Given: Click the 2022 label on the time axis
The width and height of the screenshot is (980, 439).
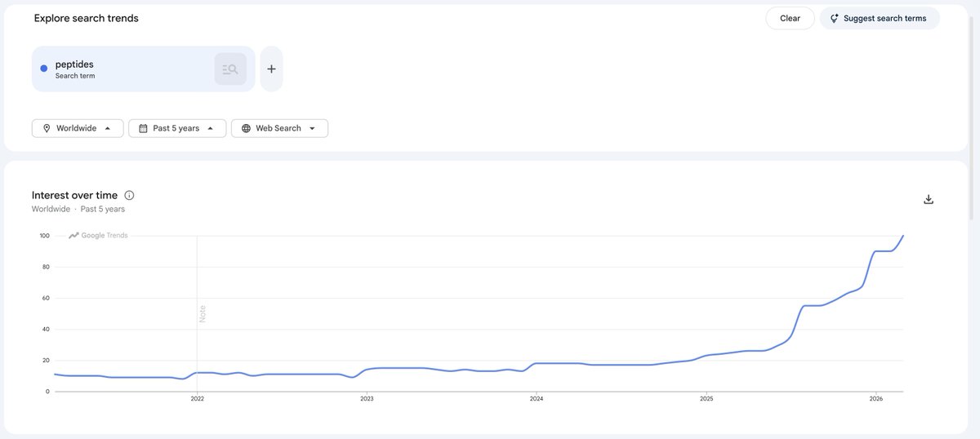Looking at the screenshot, I should [x=197, y=399].
